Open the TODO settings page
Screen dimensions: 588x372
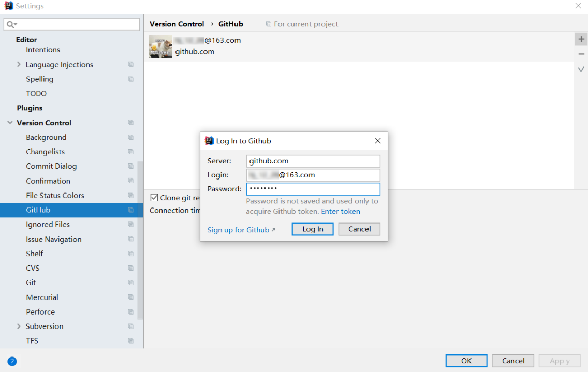pos(36,93)
